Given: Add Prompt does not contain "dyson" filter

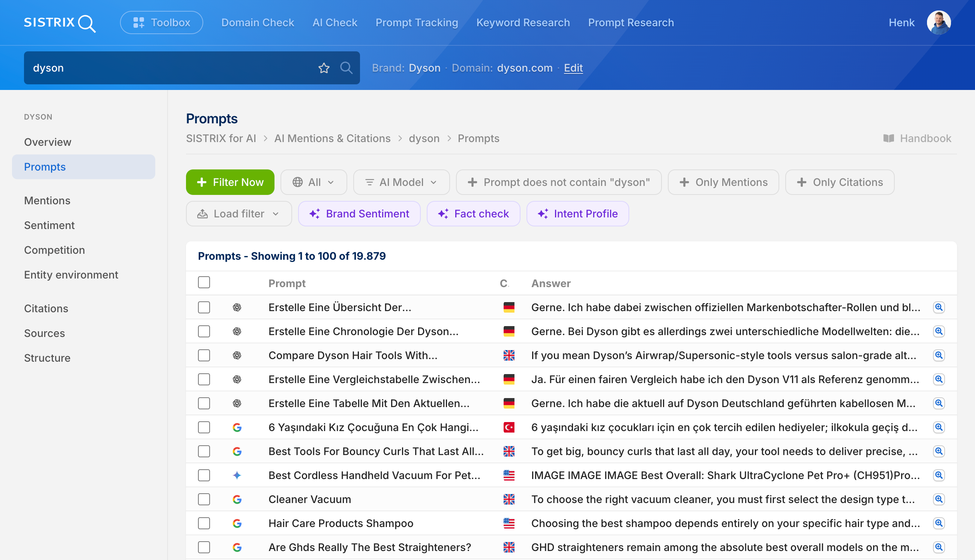Looking at the screenshot, I should coord(559,182).
